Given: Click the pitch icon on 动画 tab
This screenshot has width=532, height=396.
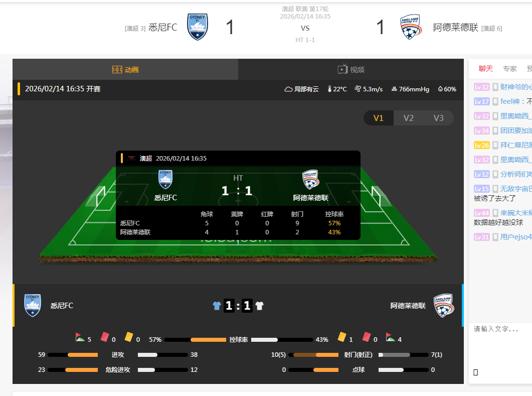Looking at the screenshot, I should [117, 70].
